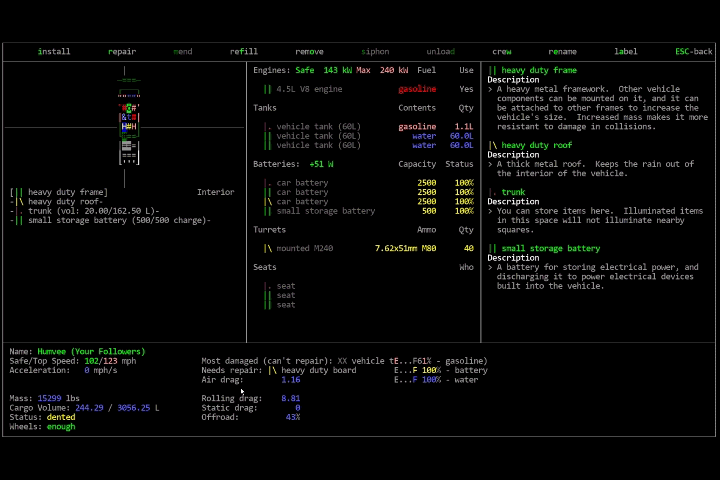Select the install action
The height and width of the screenshot is (480, 720).
pyautogui.click(x=54, y=51)
